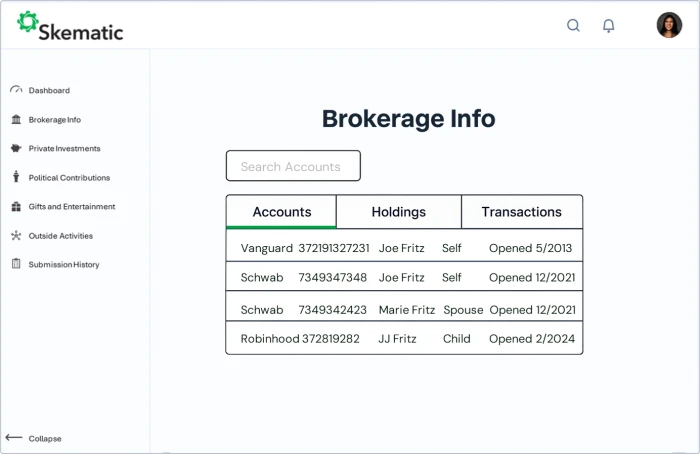Image resolution: width=700 pixels, height=454 pixels.
Task: Click the Skematic gear logo
Action: (28, 21)
